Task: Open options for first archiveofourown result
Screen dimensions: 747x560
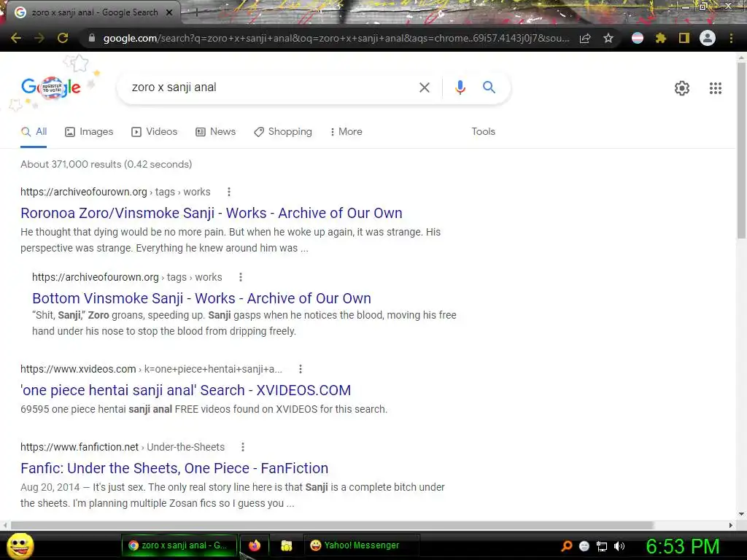Action: [x=229, y=192]
